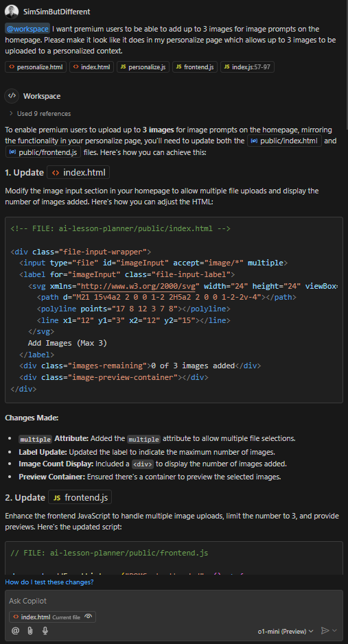Click the 'How do I test these changes?' suggestion

(49, 582)
